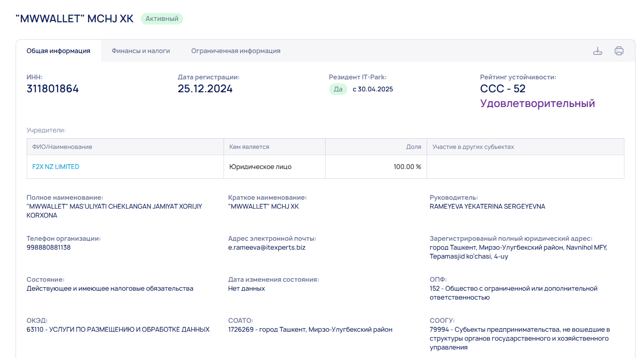
Task: Click the Да IT-Park resident badge
Action: point(338,89)
